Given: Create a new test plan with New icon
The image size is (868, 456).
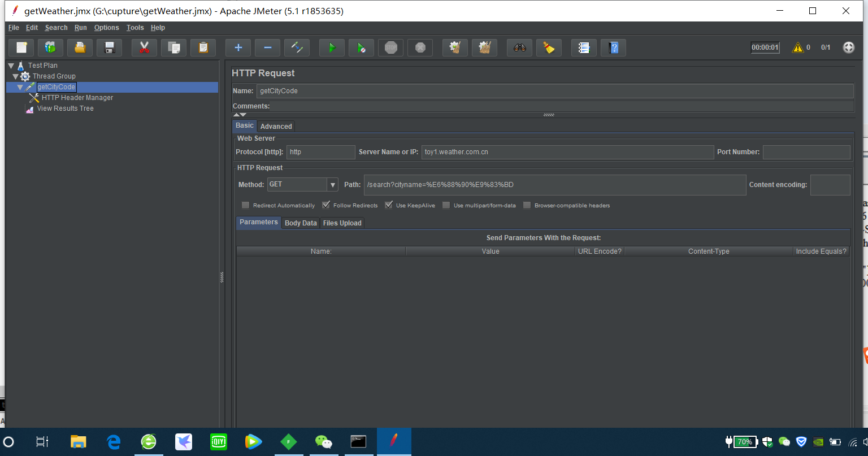Looking at the screenshot, I should click(21, 48).
